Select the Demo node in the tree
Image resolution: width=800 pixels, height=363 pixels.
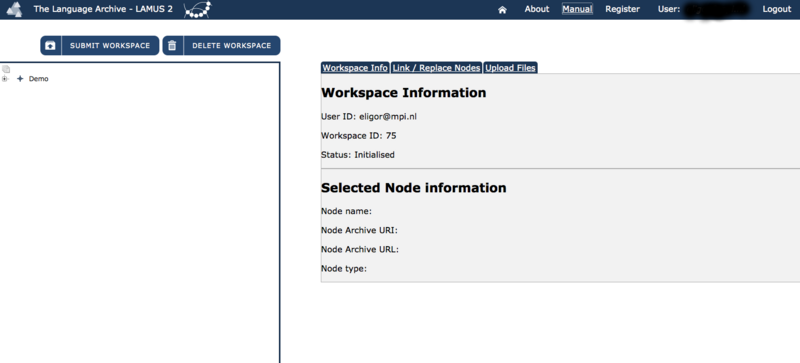tap(39, 79)
